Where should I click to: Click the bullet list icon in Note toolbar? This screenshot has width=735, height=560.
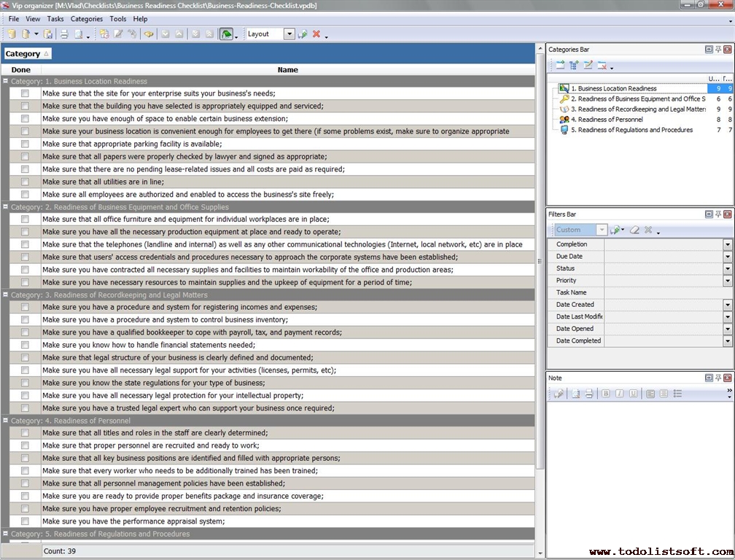coord(677,394)
